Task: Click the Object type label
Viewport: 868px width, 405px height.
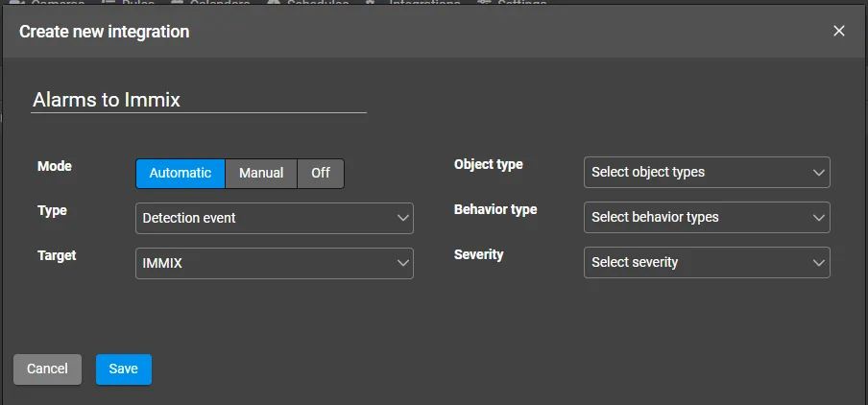Action: pos(488,164)
